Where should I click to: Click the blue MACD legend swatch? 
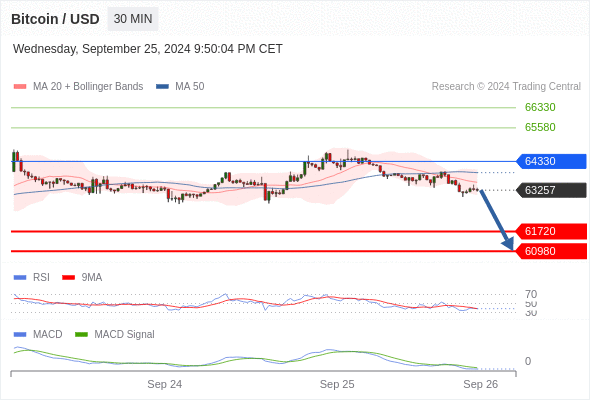(20, 334)
